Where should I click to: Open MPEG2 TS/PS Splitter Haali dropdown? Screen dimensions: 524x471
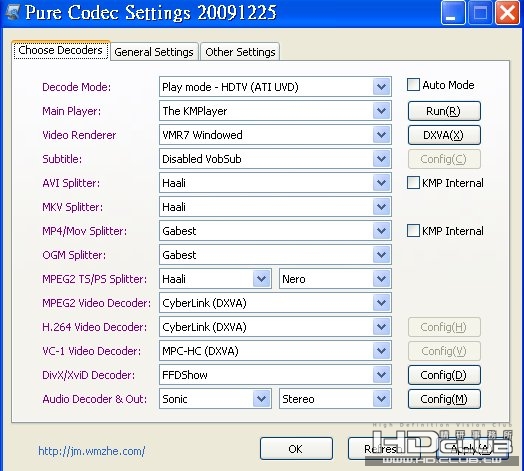(x=261, y=279)
